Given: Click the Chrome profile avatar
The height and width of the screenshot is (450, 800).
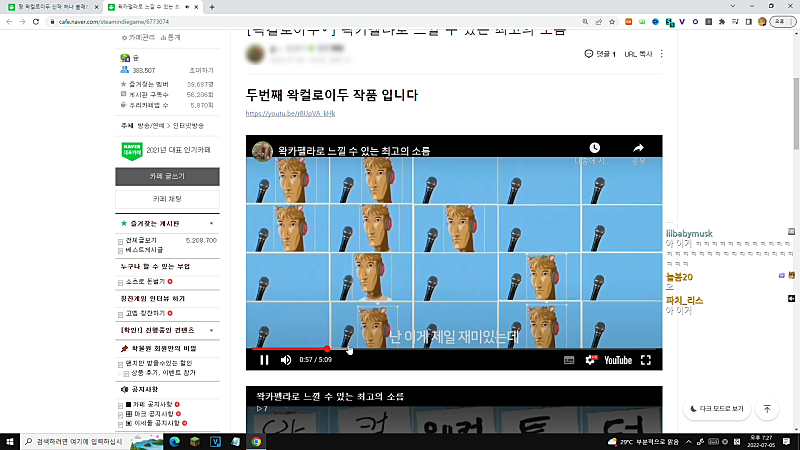Looking at the screenshot, I should click(x=762, y=22).
